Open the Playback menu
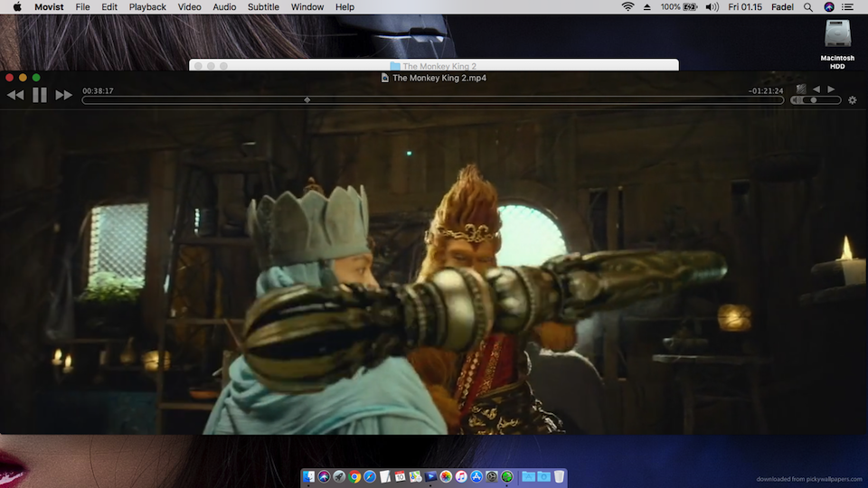Viewport: 868px width, 488px height. [147, 7]
